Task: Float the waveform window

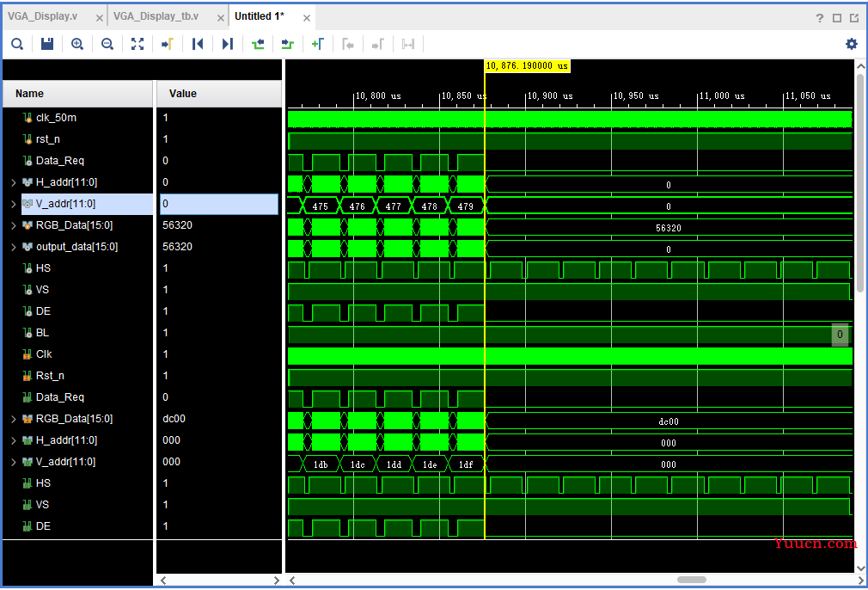Action: click(x=854, y=18)
